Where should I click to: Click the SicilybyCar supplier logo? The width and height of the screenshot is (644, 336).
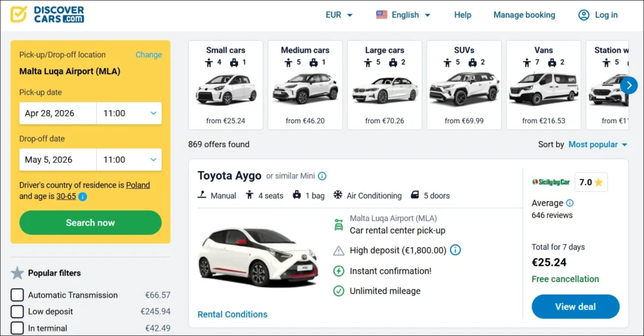tap(551, 182)
